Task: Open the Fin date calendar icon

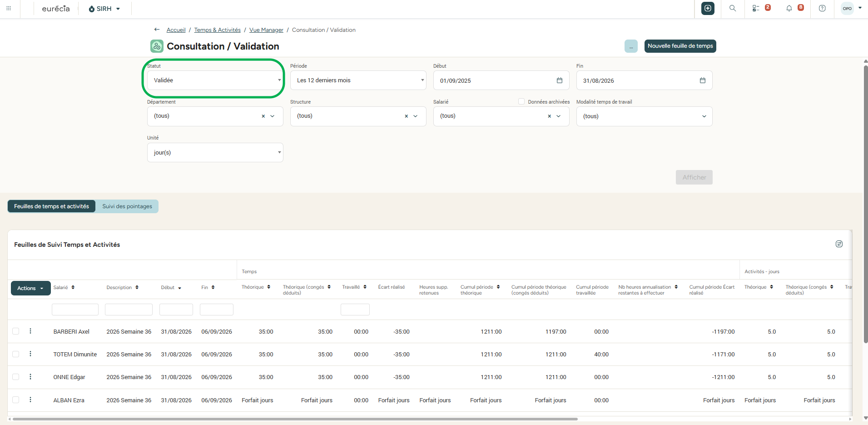Action: tap(703, 80)
